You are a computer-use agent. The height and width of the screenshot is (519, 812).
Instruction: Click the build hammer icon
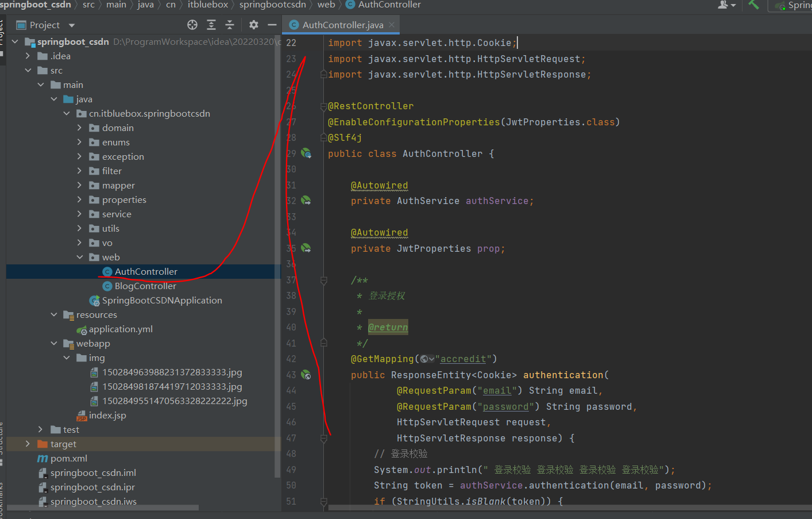(754, 5)
